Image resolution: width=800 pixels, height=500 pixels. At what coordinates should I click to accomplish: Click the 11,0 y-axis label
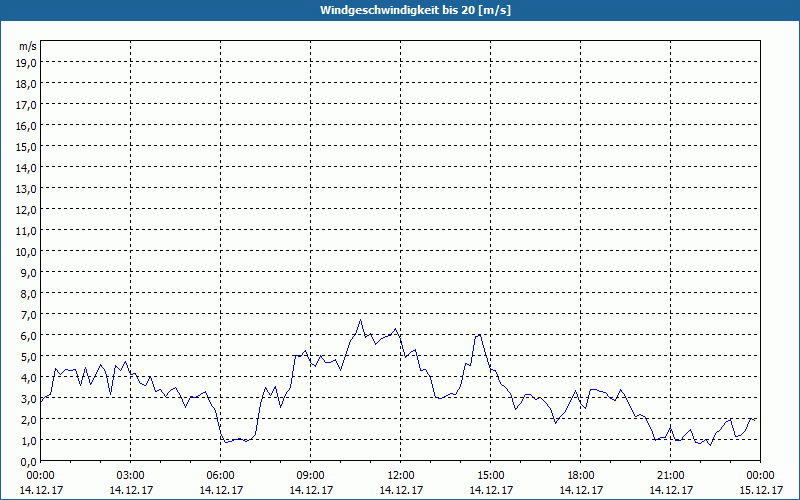(x=28, y=231)
